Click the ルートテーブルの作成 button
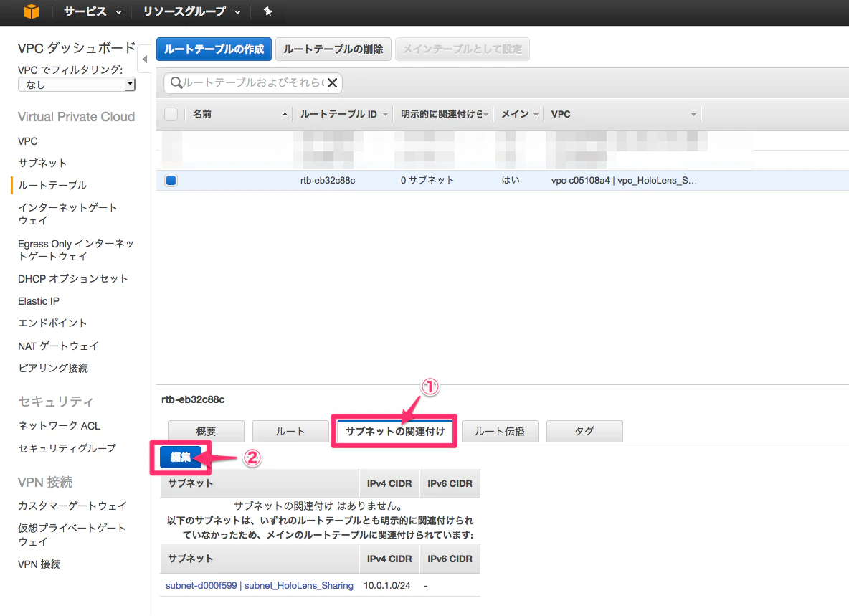This screenshot has height=616, width=849. tap(214, 49)
